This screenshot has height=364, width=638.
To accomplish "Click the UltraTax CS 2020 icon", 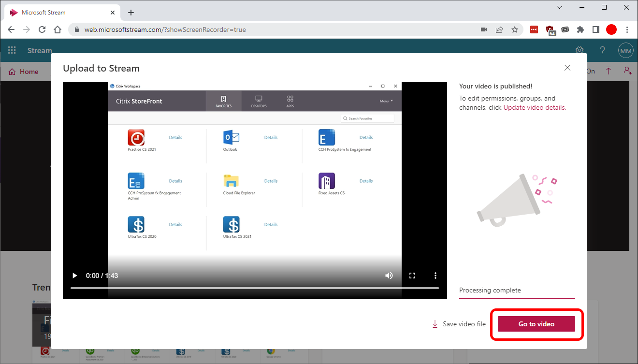I will point(136,224).
